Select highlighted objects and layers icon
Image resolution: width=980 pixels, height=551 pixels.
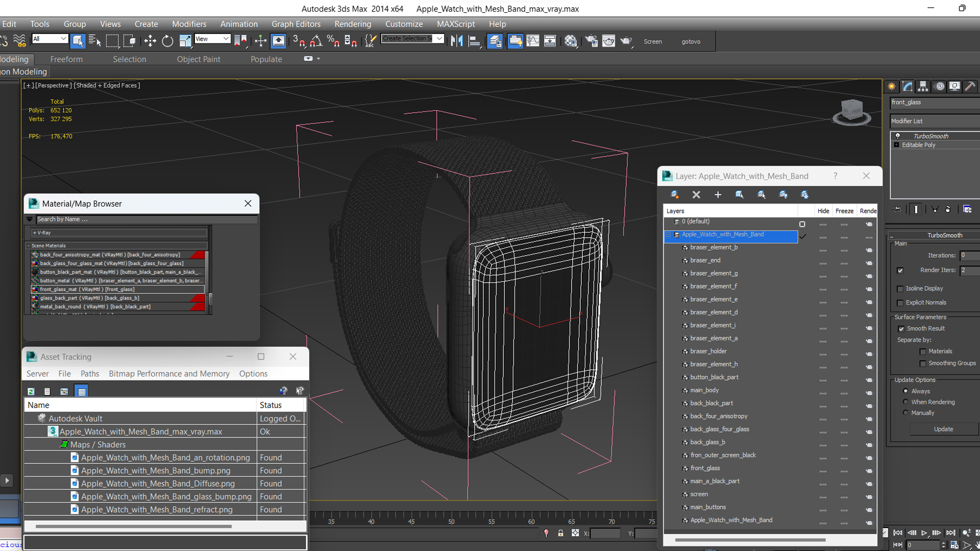pos(740,194)
